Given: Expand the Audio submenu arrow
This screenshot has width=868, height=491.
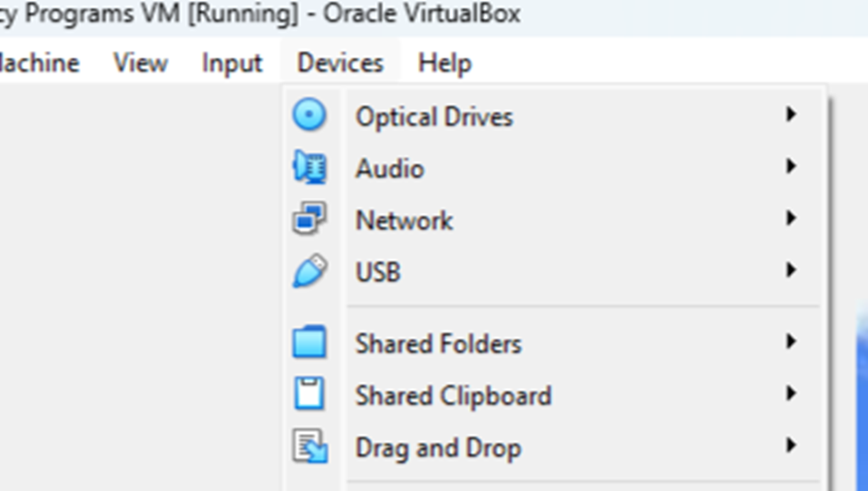Looking at the screenshot, I should tap(791, 167).
